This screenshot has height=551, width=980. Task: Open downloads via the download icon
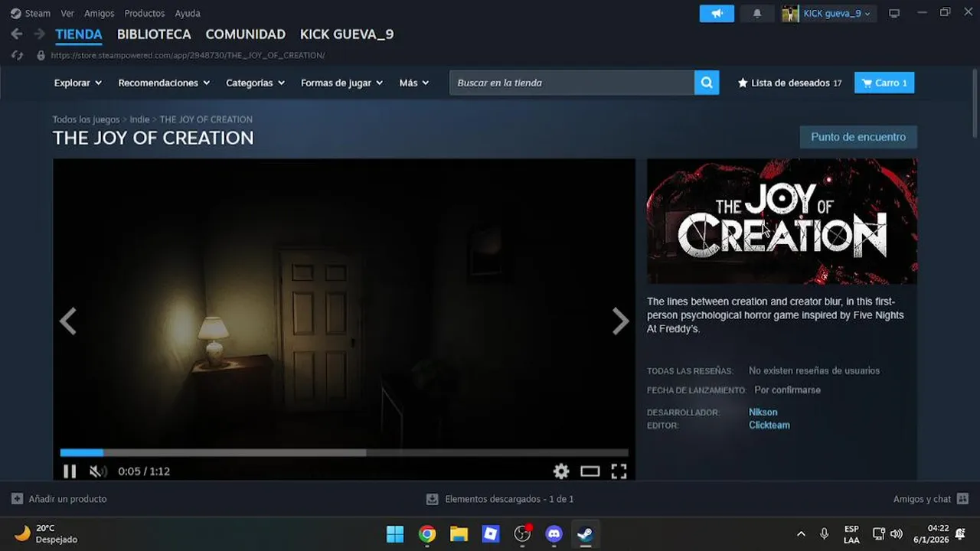click(x=432, y=499)
